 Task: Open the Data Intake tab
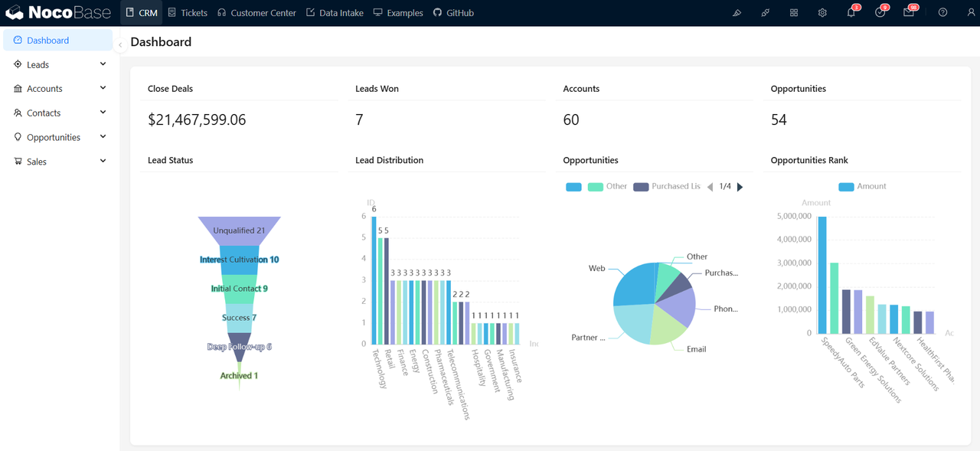(x=335, y=13)
